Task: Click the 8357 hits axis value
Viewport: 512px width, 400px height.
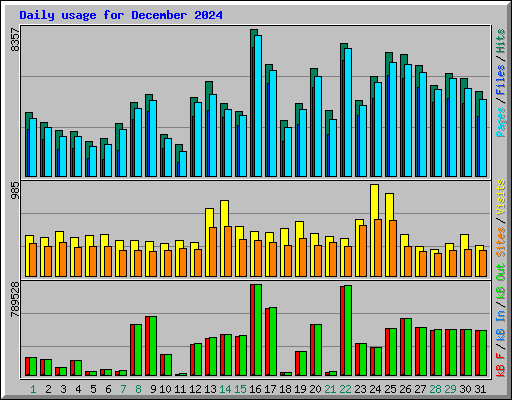Action: click(x=15, y=40)
